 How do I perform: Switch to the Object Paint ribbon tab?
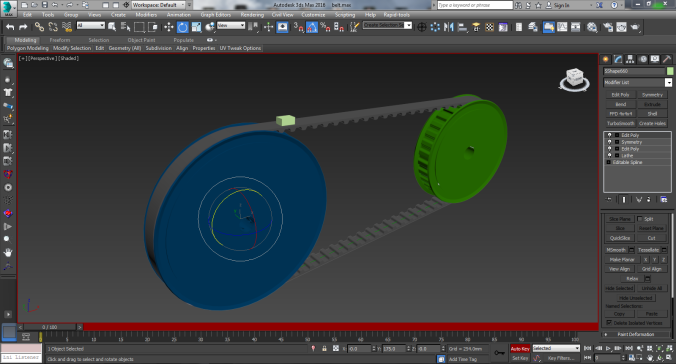click(x=141, y=40)
